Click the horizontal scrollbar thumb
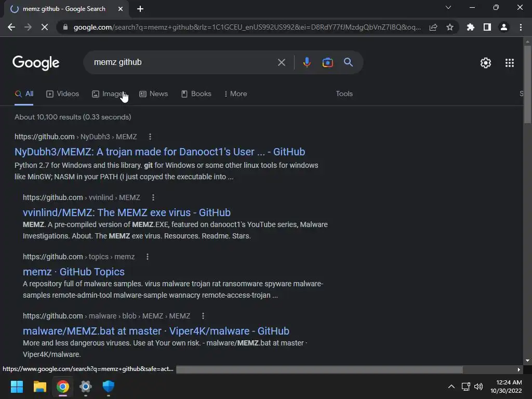The height and width of the screenshot is (399, 532). [320, 369]
